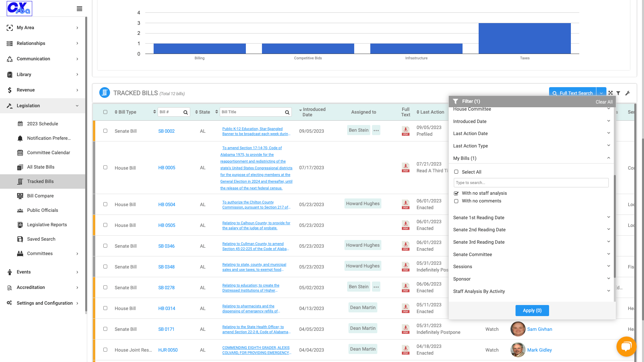The image size is (644, 362).
Task: Click the Bill Title search magnifier icon
Action: click(x=287, y=112)
